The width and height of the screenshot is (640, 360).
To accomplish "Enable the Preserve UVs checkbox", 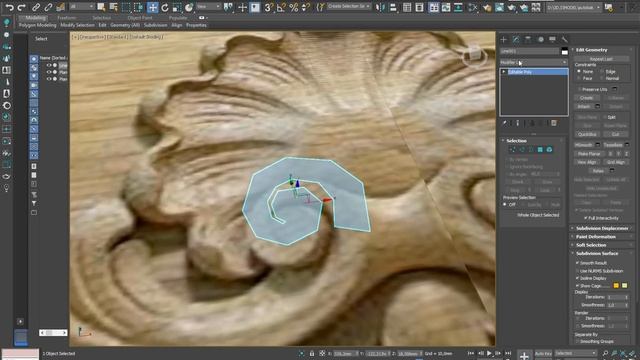I will click(579, 89).
